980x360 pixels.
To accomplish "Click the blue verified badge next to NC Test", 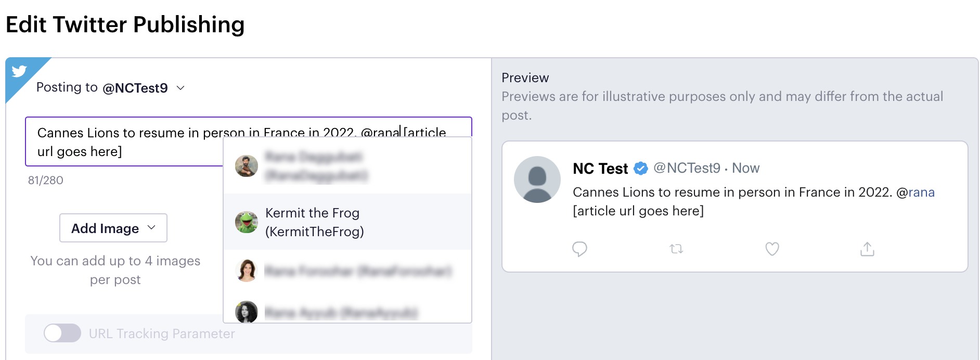I will [x=640, y=169].
